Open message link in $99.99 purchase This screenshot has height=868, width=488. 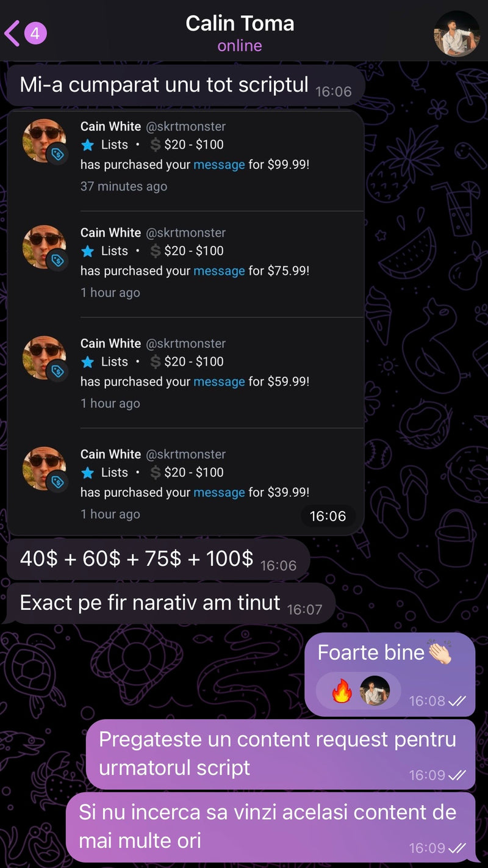(x=219, y=165)
